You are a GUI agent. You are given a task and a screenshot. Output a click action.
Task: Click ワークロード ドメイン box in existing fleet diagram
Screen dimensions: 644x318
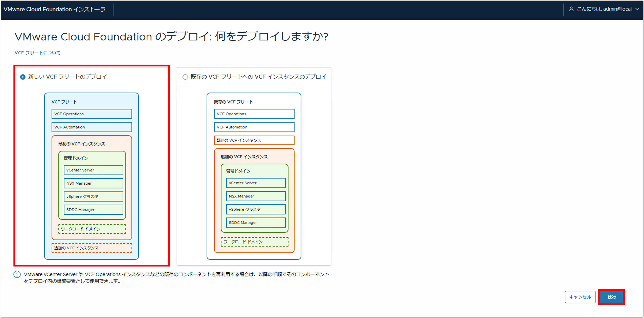[255, 242]
